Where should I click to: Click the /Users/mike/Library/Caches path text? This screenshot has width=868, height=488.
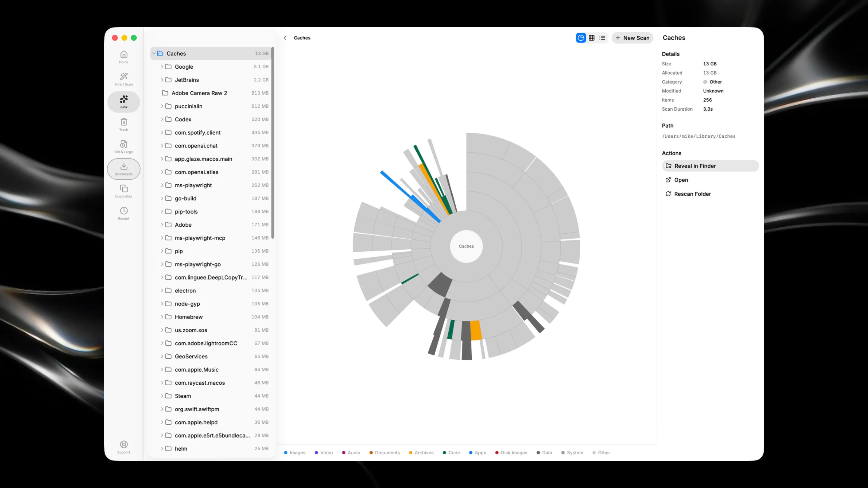(x=698, y=136)
